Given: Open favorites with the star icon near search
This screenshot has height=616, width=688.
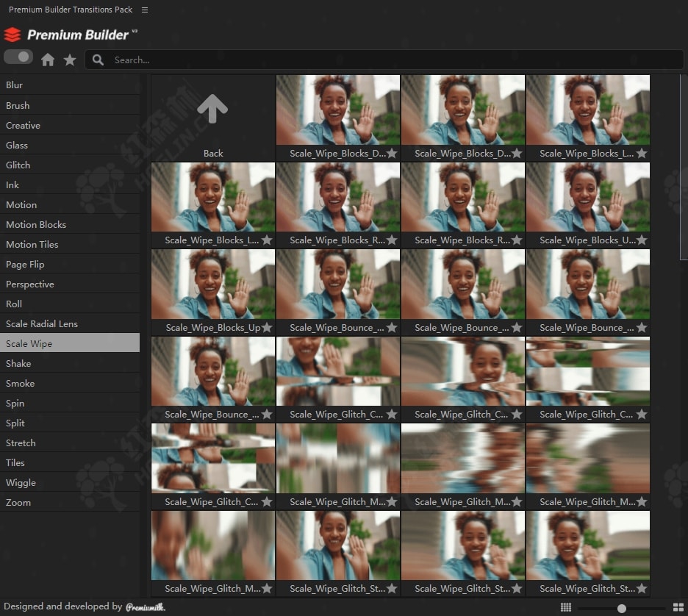Looking at the screenshot, I should (70, 60).
